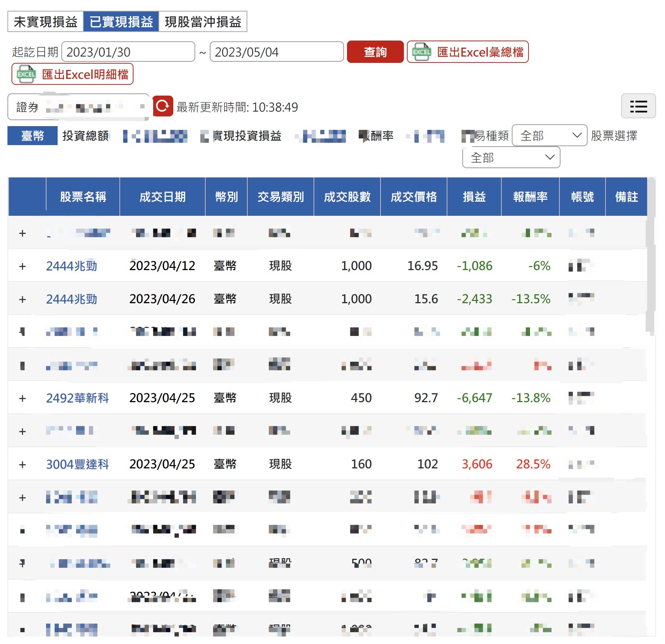The height and width of the screenshot is (644, 665).
Task: Expand the first blurred table row
Action: (23, 233)
